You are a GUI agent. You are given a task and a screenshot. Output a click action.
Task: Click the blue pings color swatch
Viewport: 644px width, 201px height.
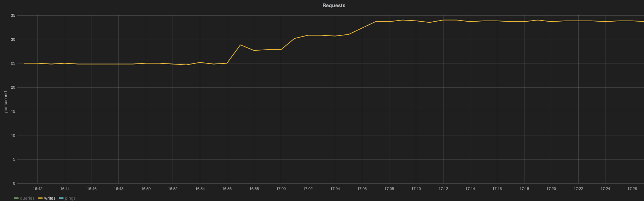(61, 198)
